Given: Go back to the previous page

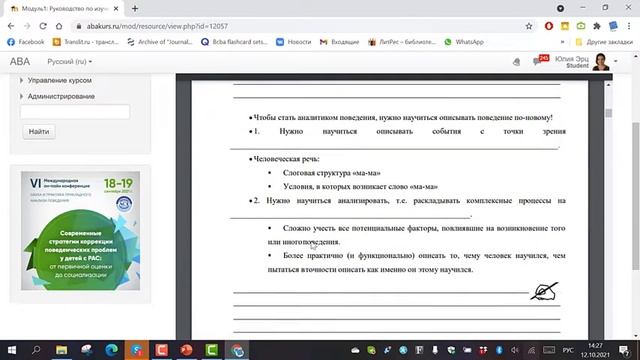Looking at the screenshot, I should pyautogui.click(x=11, y=26).
